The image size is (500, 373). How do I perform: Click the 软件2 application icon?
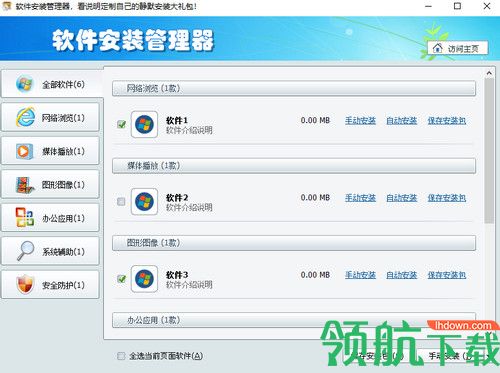(144, 202)
